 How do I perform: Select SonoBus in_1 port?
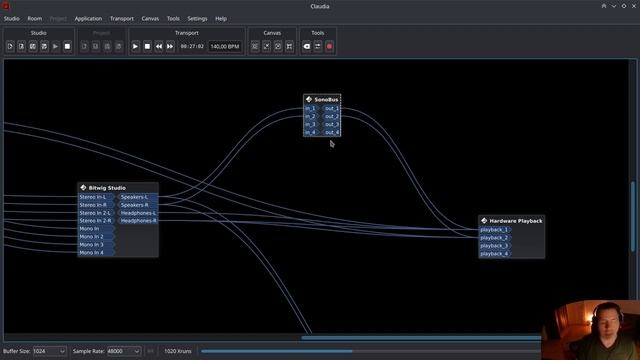[x=311, y=109]
